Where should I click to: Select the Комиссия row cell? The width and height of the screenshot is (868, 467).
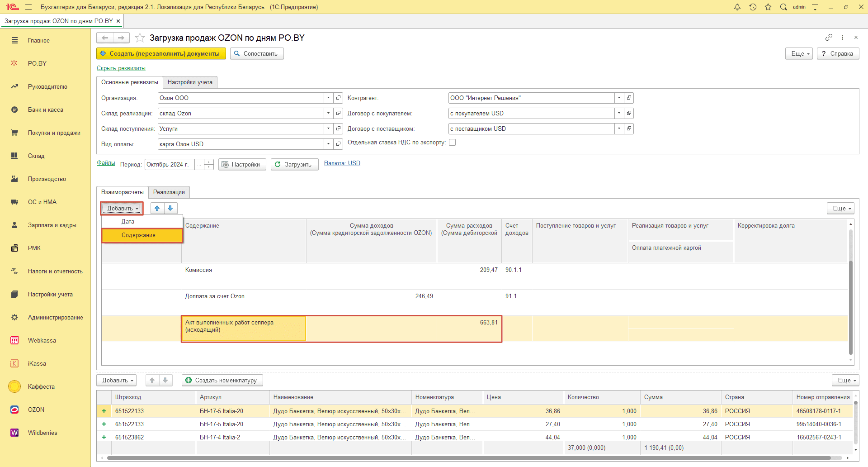[244, 276]
